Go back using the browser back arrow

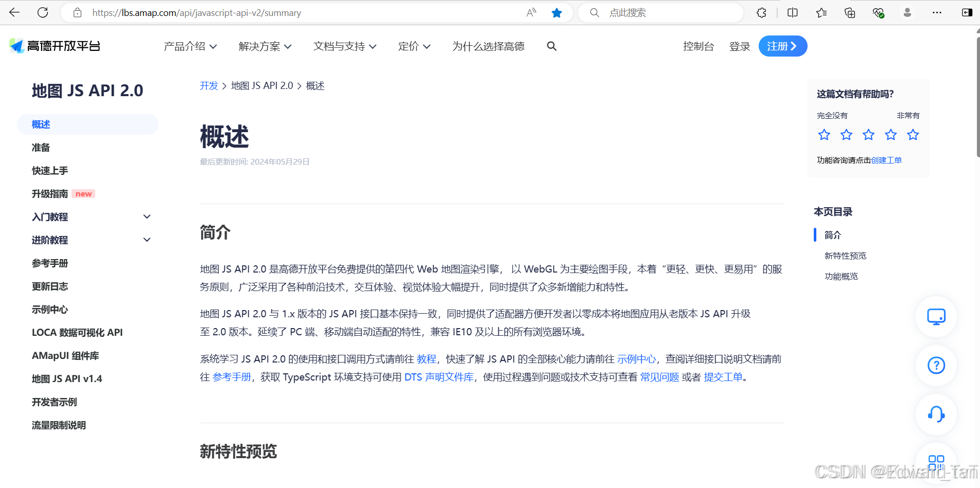[x=14, y=13]
